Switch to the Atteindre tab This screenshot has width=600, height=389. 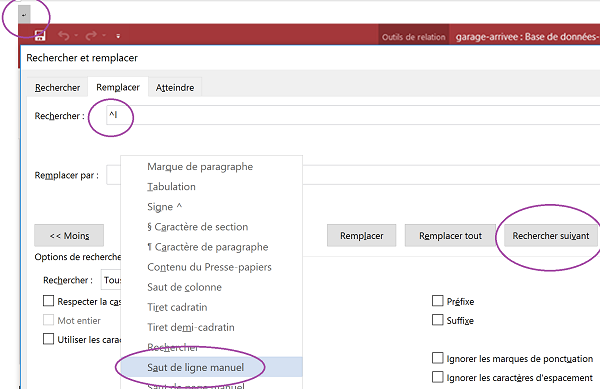tap(175, 88)
